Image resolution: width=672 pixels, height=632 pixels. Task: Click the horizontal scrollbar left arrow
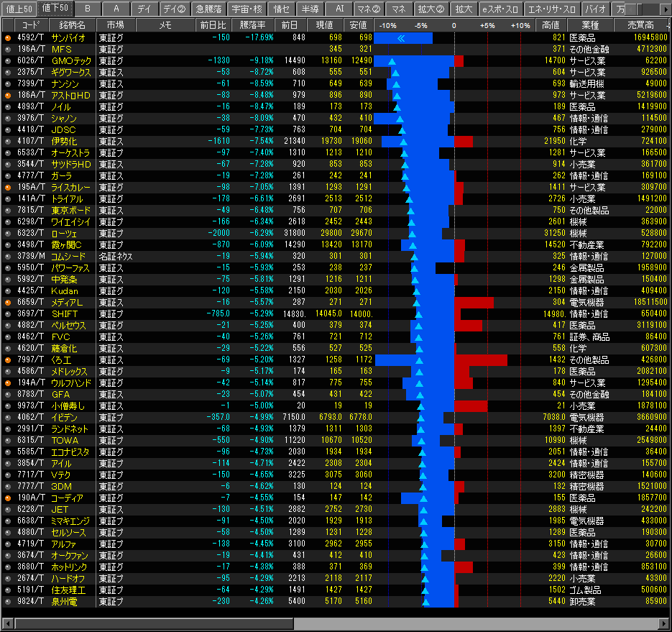[7, 623]
